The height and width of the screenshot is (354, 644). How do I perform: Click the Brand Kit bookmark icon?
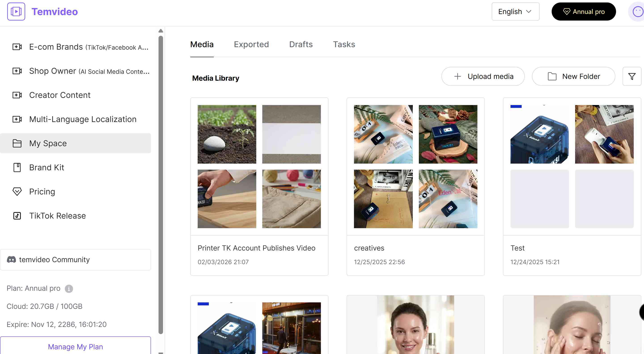(x=17, y=167)
